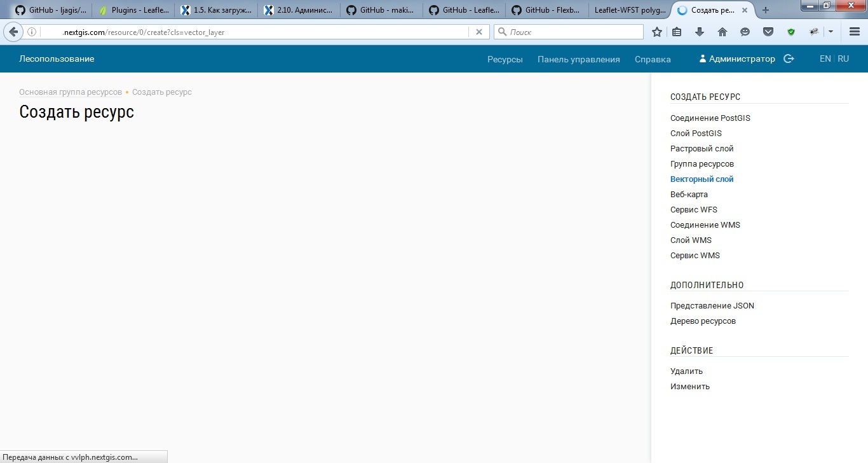This screenshot has width=868, height=463.
Task: Minimize the Firefox window
Action: (x=809, y=6)
